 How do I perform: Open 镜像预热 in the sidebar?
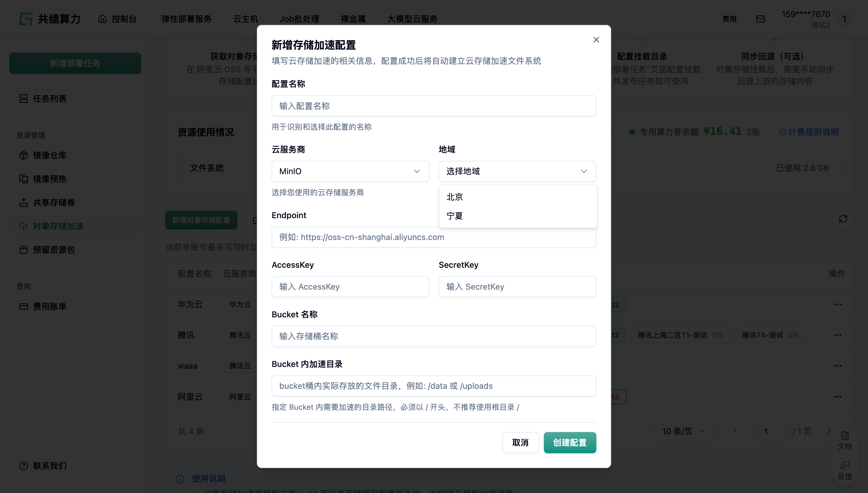pos(75,179)
